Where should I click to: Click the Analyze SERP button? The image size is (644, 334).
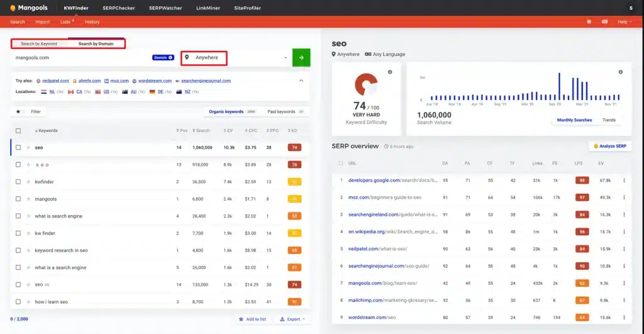610,146
